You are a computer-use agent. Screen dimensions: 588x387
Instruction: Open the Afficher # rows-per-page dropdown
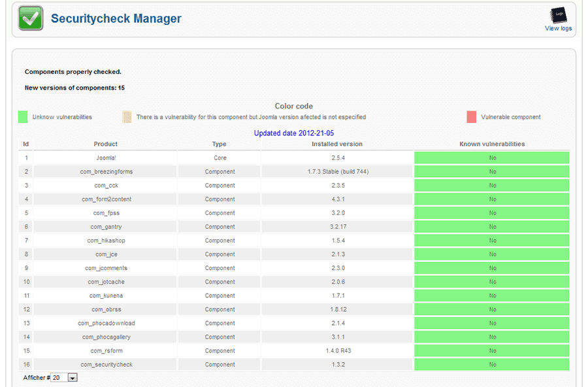coord(64,378)
